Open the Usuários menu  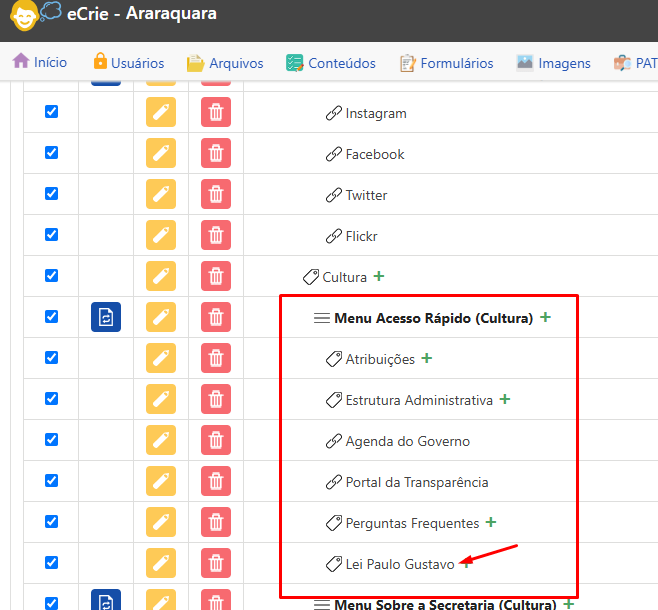pos(127,63)
